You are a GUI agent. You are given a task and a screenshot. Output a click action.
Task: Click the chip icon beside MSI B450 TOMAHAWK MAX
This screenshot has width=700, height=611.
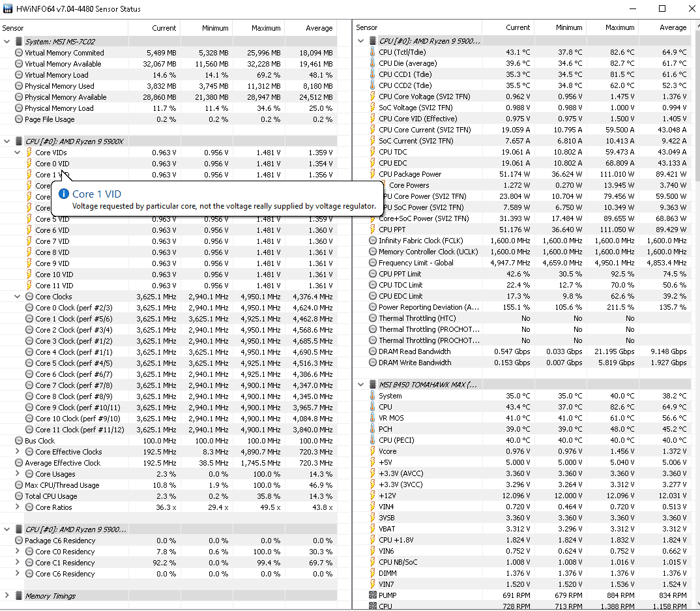373,385
